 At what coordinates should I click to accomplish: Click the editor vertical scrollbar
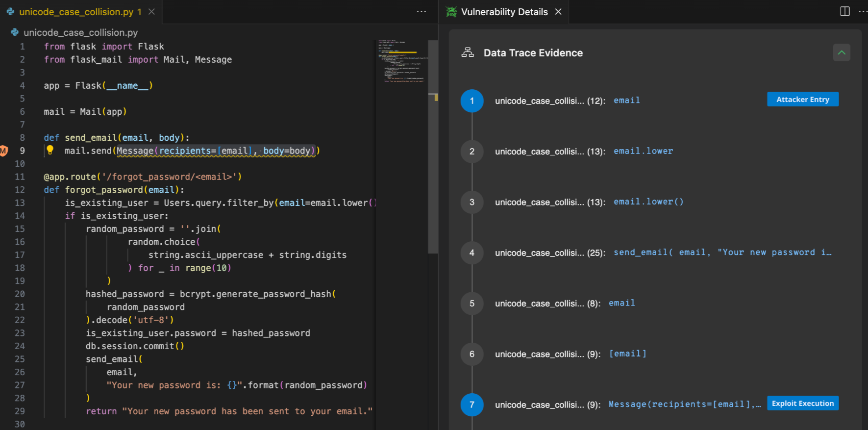[433, 147]
